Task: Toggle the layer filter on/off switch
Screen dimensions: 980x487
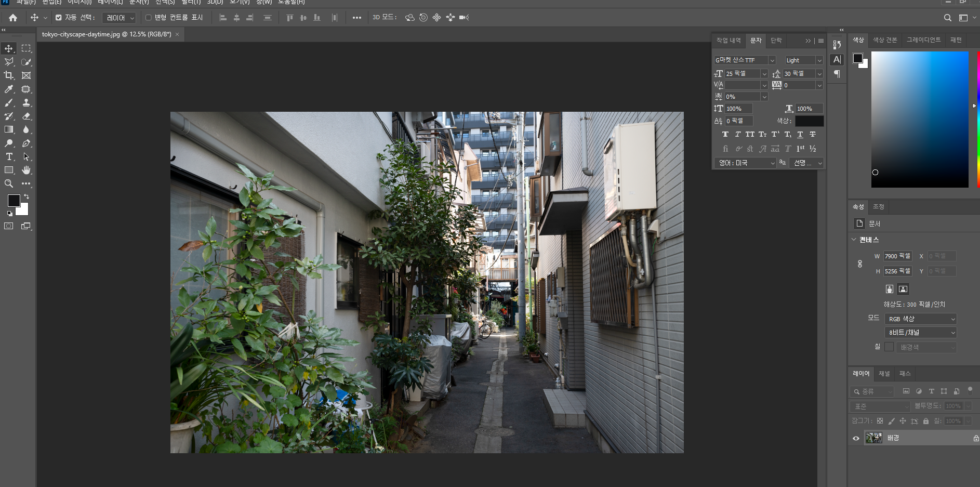Action: tap(970, 390)
